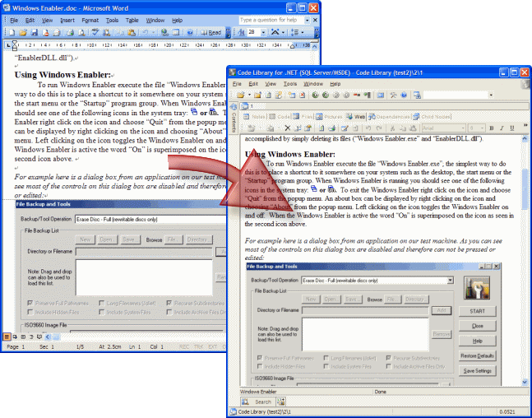Open the Table menu in Word

pyautogui.click(x=132, y=21)
